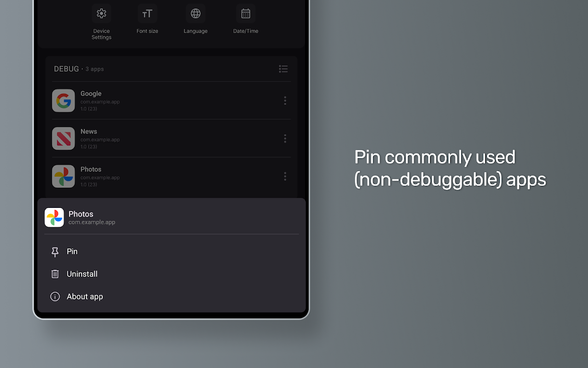Viewport: 588px width, 368px height.
Task: Tap the Photos header in bottom sheet
Action: [x=171, y=218]
